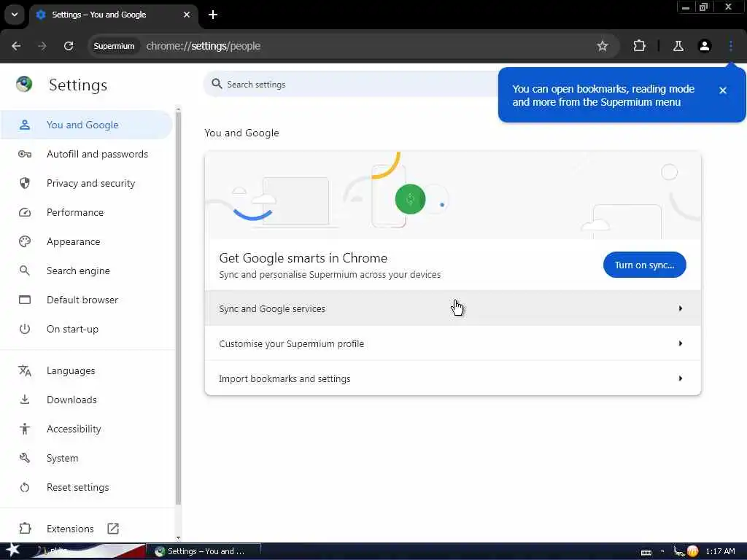The image size is (747, 560).
Task: Bookmark this page with the star icon
Action: coord(602,46)
